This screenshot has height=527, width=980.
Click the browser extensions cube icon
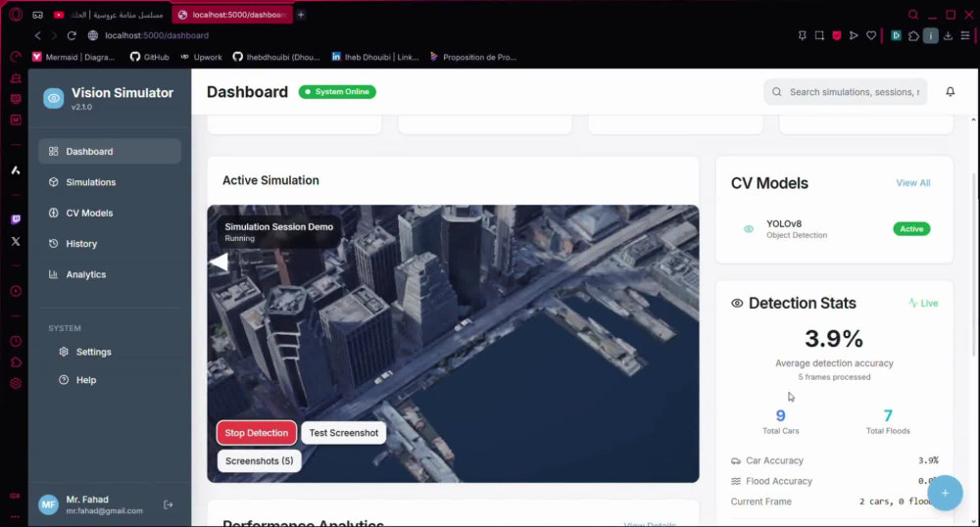tap(913, 35)
